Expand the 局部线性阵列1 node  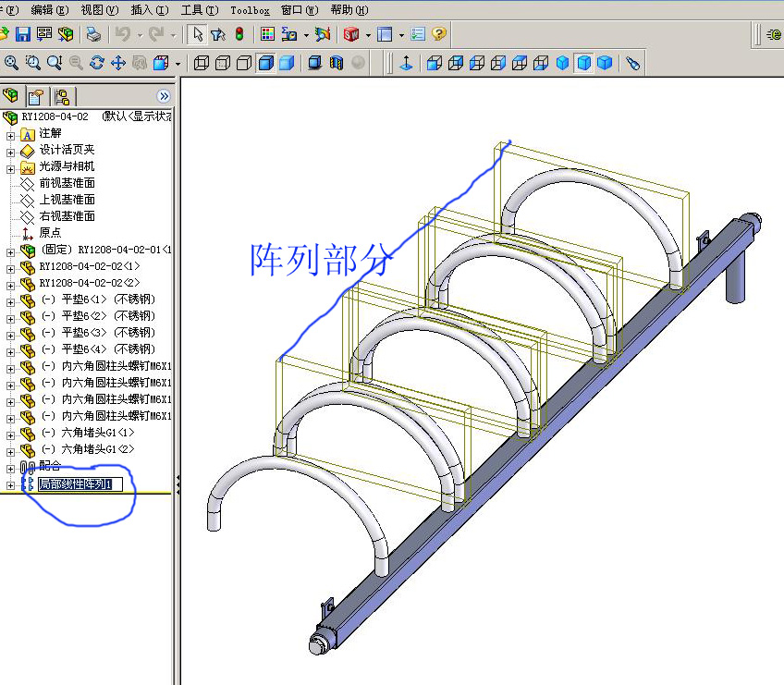(10, 485)
